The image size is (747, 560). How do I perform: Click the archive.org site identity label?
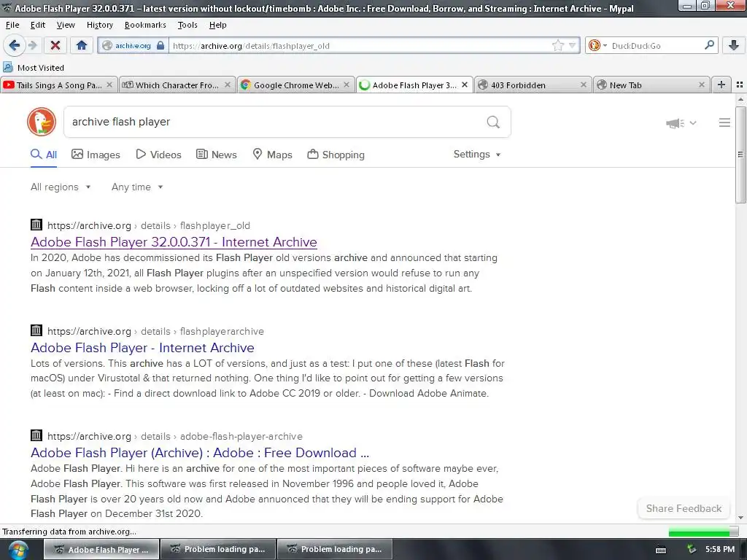pyautogui.click(x=133, y=46)
